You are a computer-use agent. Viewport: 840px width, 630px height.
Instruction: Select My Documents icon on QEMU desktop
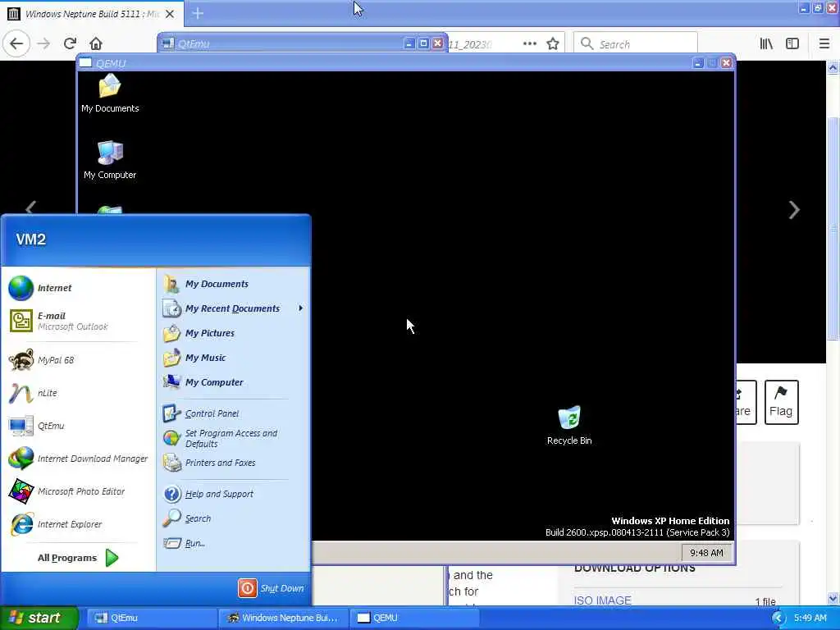110,94
